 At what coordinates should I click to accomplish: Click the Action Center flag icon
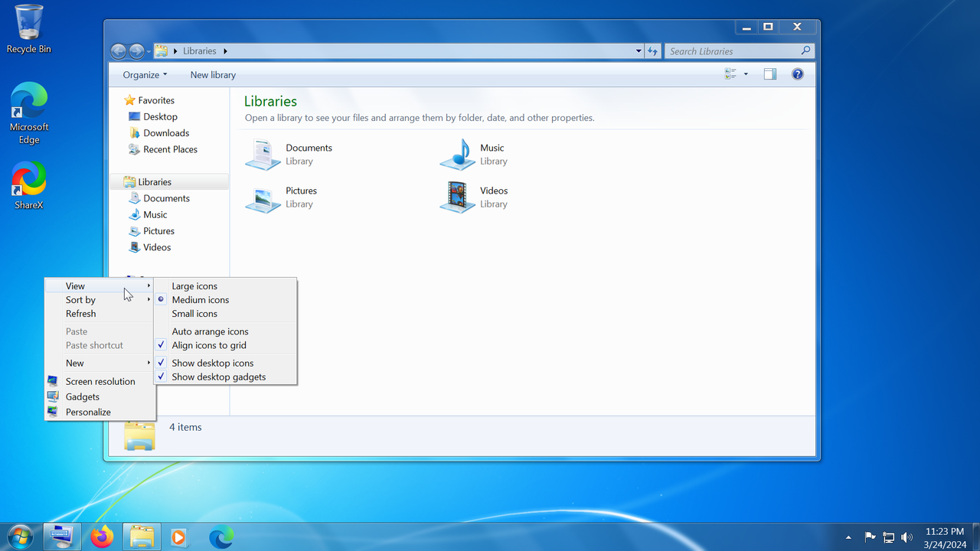click(870, 537)
